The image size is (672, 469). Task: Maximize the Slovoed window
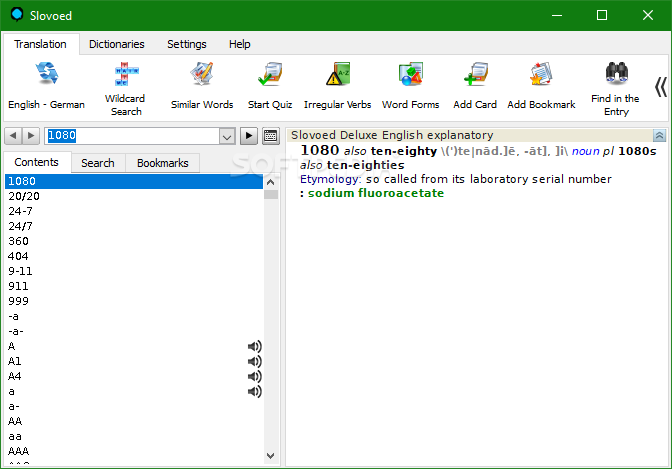602,15
